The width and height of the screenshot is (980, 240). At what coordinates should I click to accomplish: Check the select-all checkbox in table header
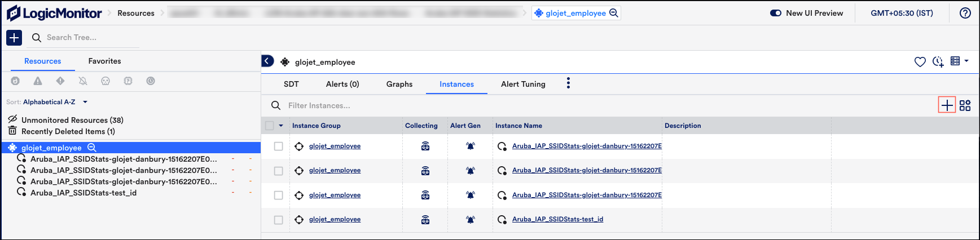tap(270, 126)
